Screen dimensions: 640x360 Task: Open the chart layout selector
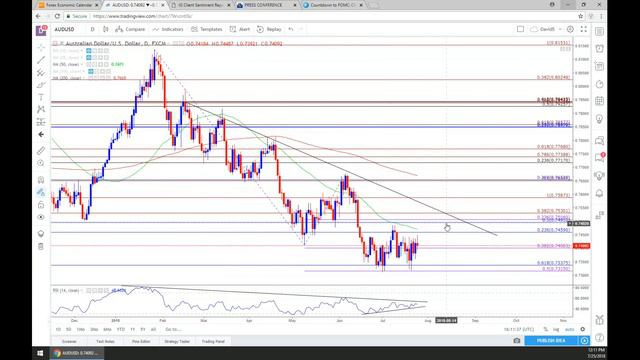[520, 29]
